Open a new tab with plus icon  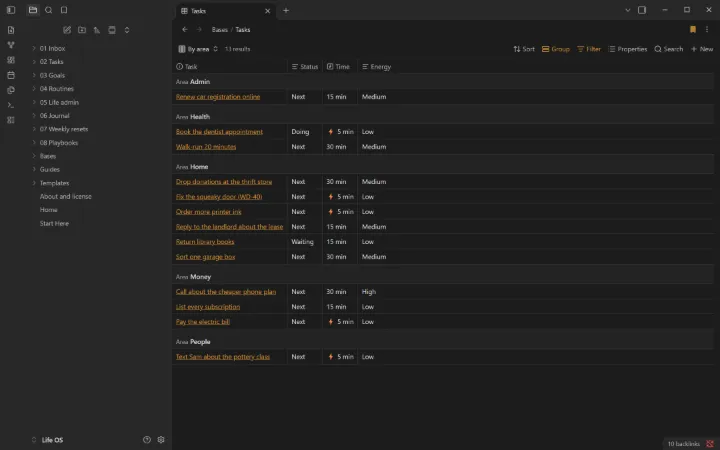click(286, 10)
